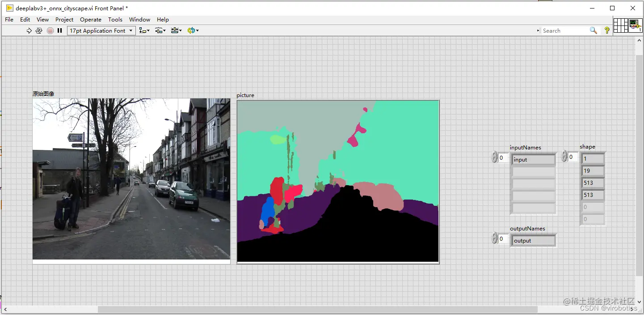Click the 原始图像 label

tap(43, 94)
